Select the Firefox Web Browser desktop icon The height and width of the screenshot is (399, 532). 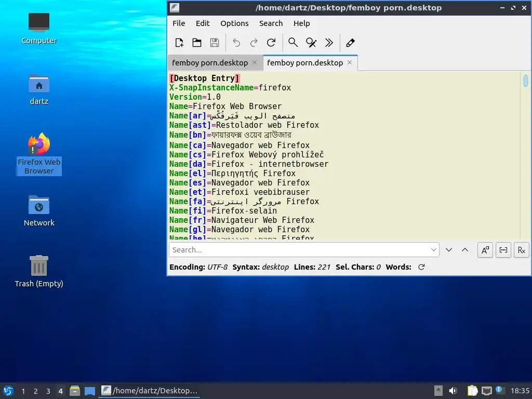(x=39, y=154)
